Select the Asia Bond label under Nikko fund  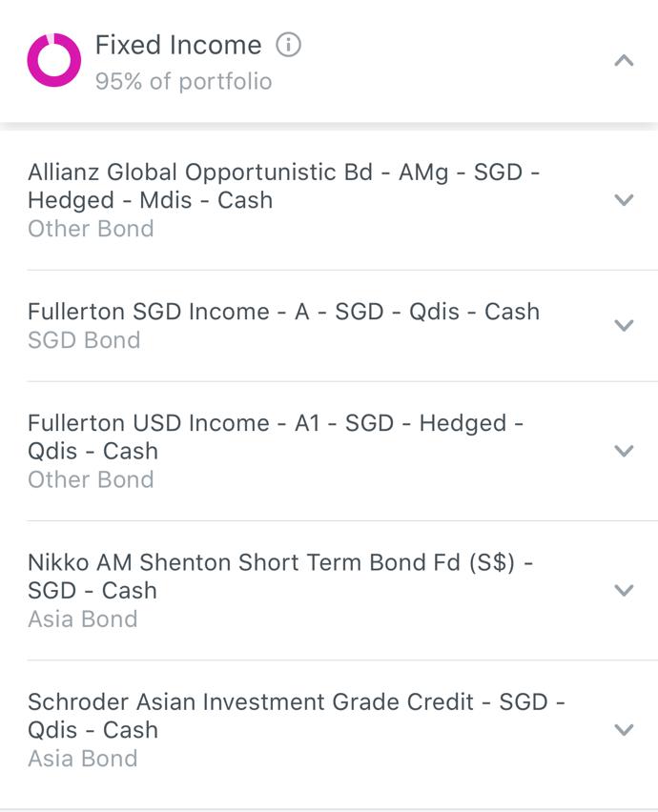(x=82, y=619)
